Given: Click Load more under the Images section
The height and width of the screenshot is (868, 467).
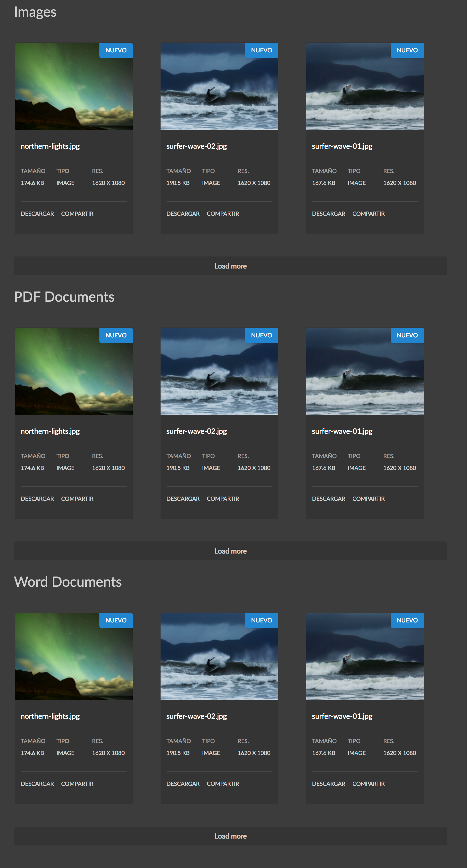Looking at the screenshot, I should pos(230,266).
